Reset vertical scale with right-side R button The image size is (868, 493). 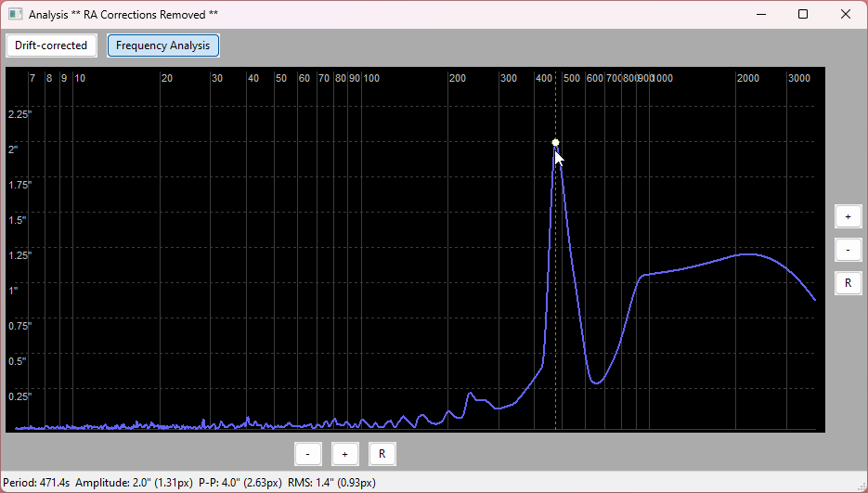point(849,283)
